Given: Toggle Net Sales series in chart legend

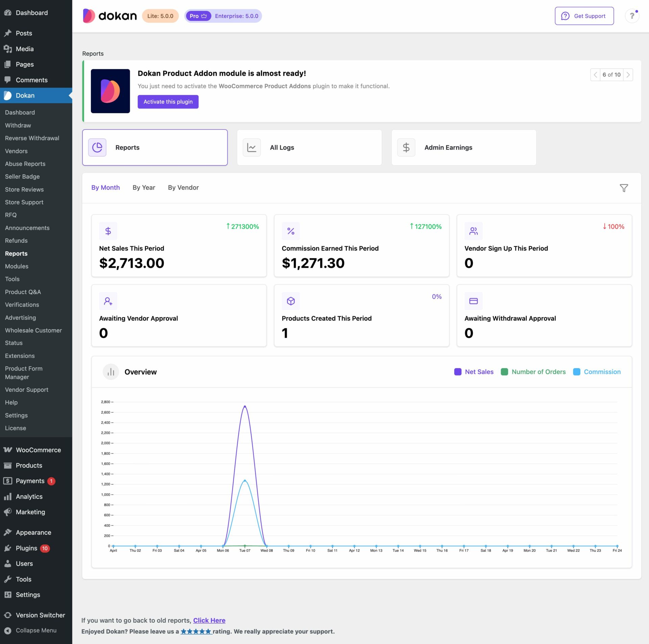Looking at the screenshot, I should (474, 372).
